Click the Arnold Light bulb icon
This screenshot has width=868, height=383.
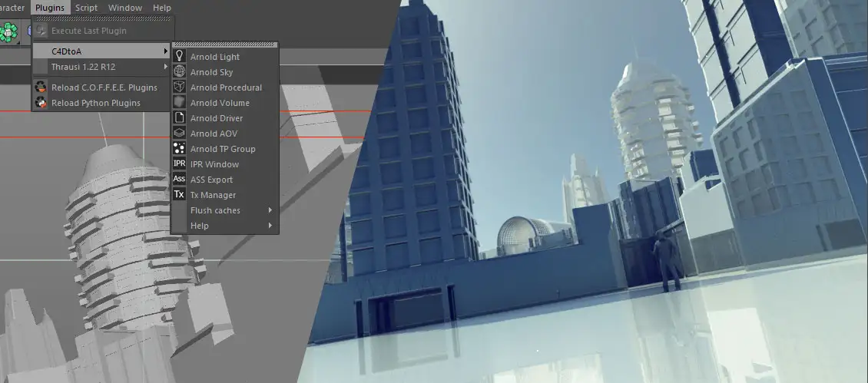click(x=179, y=57)
